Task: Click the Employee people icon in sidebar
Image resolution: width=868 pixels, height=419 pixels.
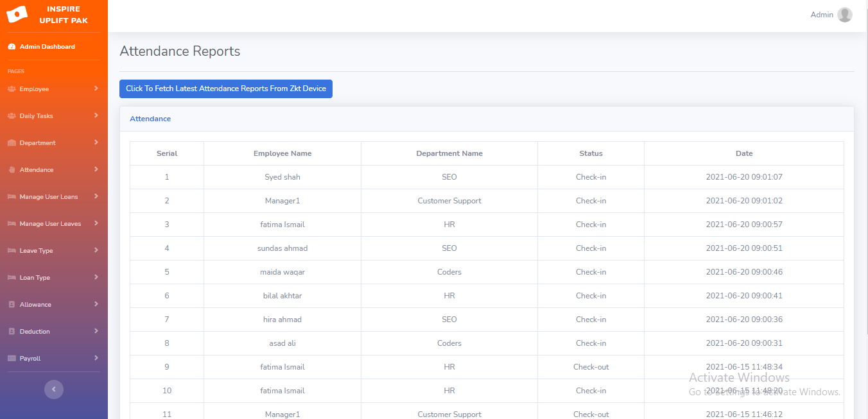Action: pyautogui.click(x=12, y=89)
